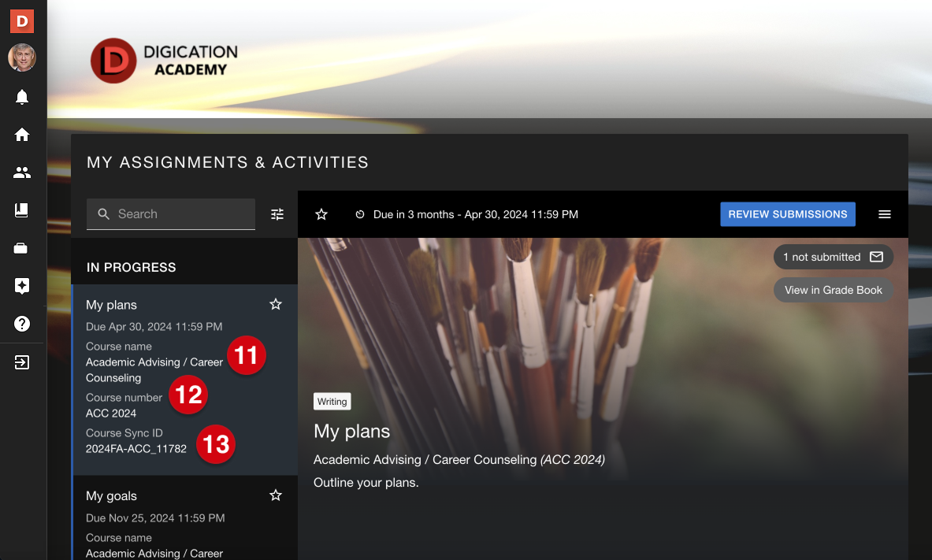Click the paintbrushes banner image
Image resolution: width=932 pixels, height=560 pixels.
click(603, 358)
